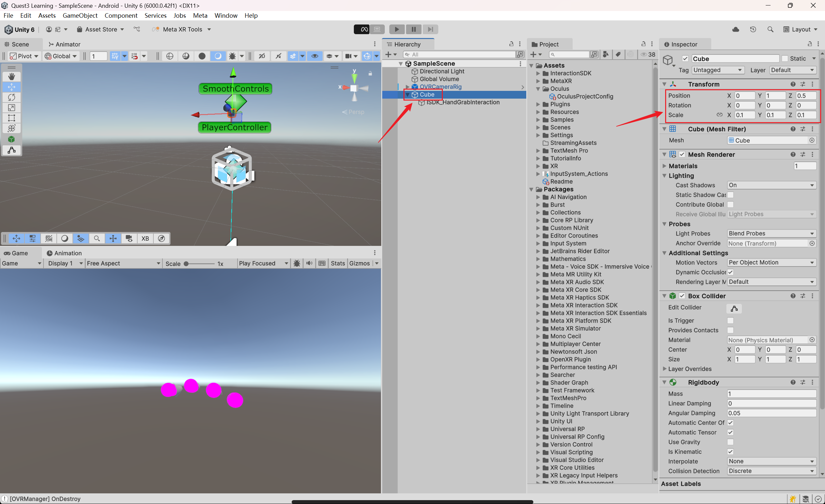825x504 pixels.
Task: Select the Rotate tool
Action: (11, 97)
